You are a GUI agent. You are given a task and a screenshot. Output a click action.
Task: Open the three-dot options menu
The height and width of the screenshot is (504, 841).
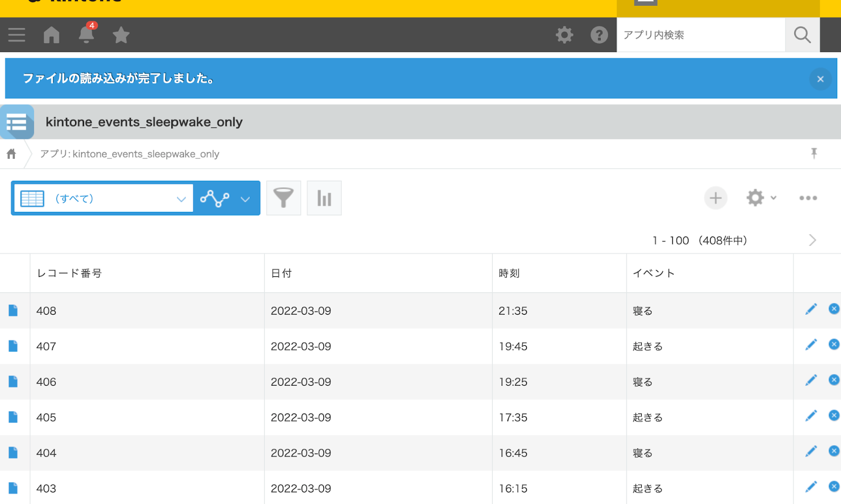(808, 198)
